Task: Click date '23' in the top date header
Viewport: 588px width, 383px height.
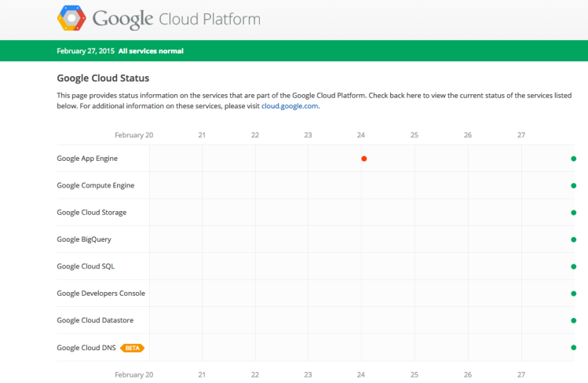Action: (x=308, y=135)
